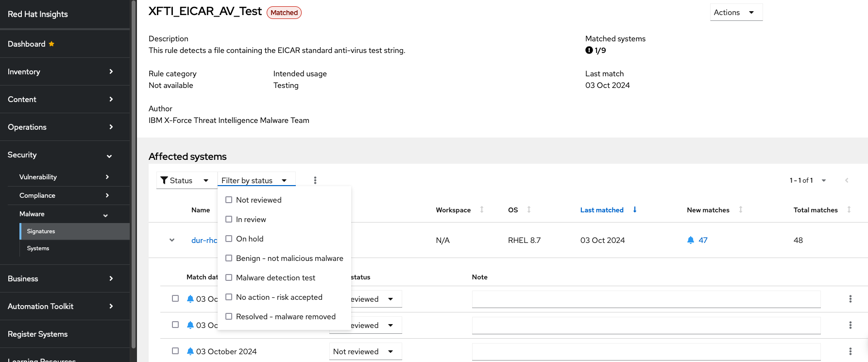Screen dimensions: 868x362
Task: Open the third match row kebab menu
Action: point(851,351)
